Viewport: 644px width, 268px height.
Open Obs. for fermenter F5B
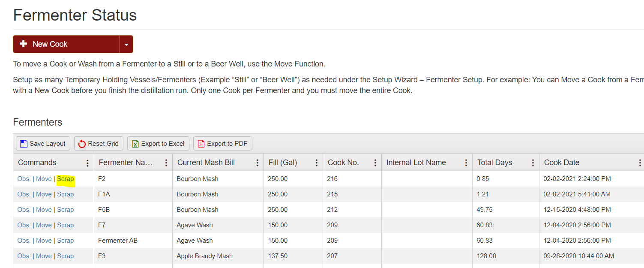click(x=24, y=210)
